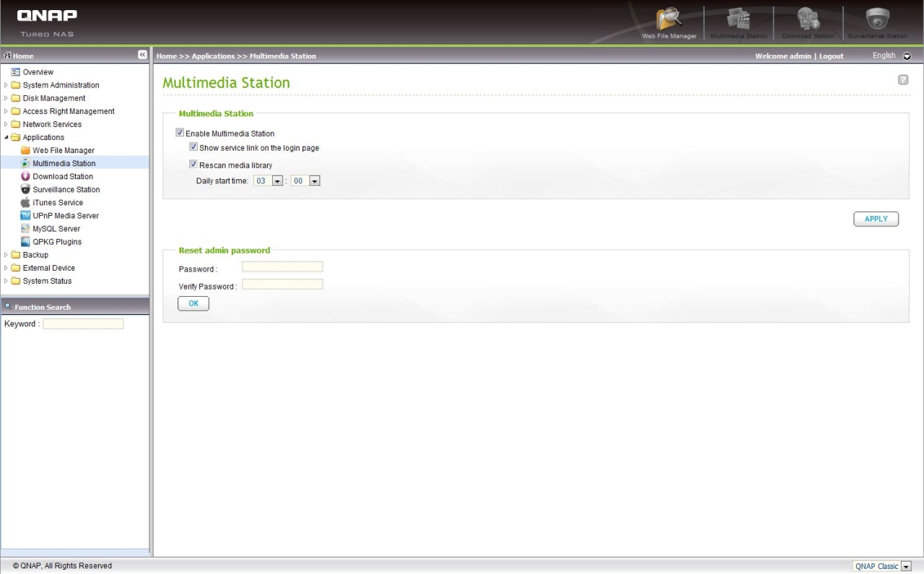This screenshot has height=574, width=924.
Task: Select UPnP Media Server tree item
Action: (x=66, y=216)
